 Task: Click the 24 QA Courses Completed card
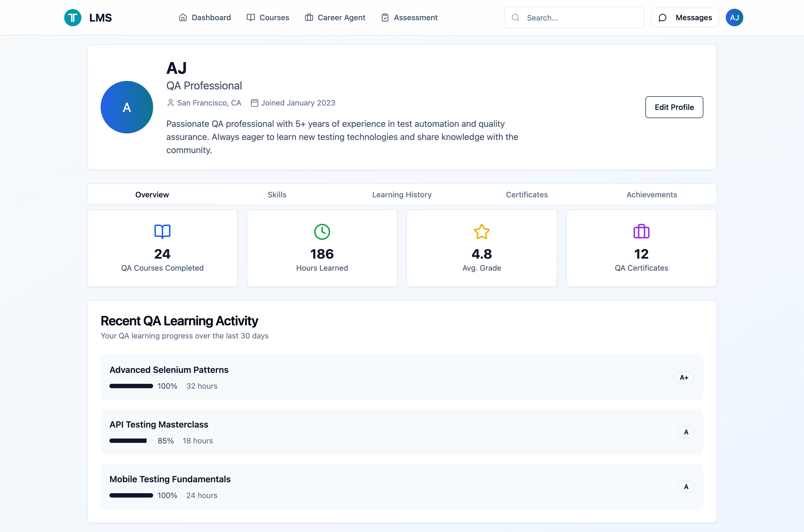(x=162, y=248)
